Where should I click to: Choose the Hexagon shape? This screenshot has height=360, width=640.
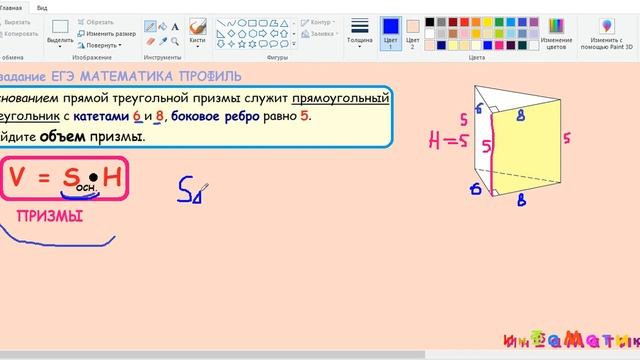tap(253, 33)
